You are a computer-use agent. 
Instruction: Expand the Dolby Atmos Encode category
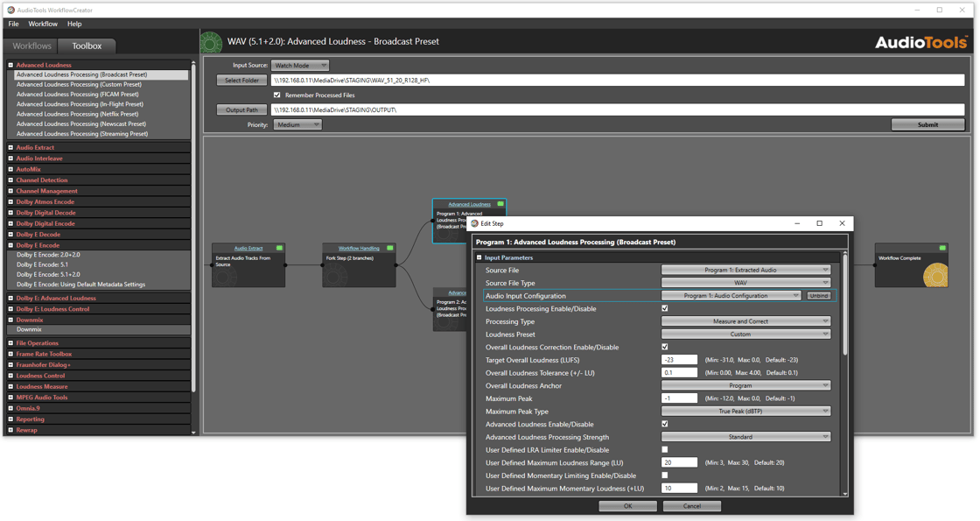click(x=10, y=202)
